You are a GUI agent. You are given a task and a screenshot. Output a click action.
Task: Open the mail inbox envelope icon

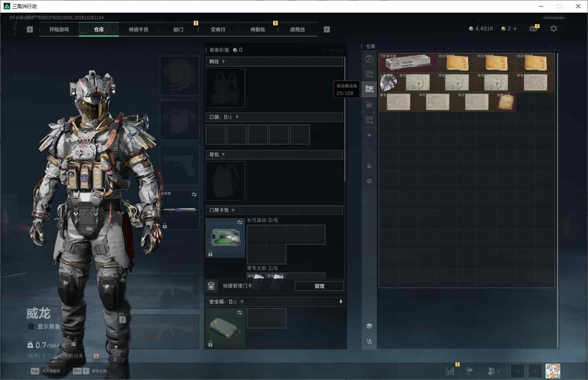pos(533,29)
